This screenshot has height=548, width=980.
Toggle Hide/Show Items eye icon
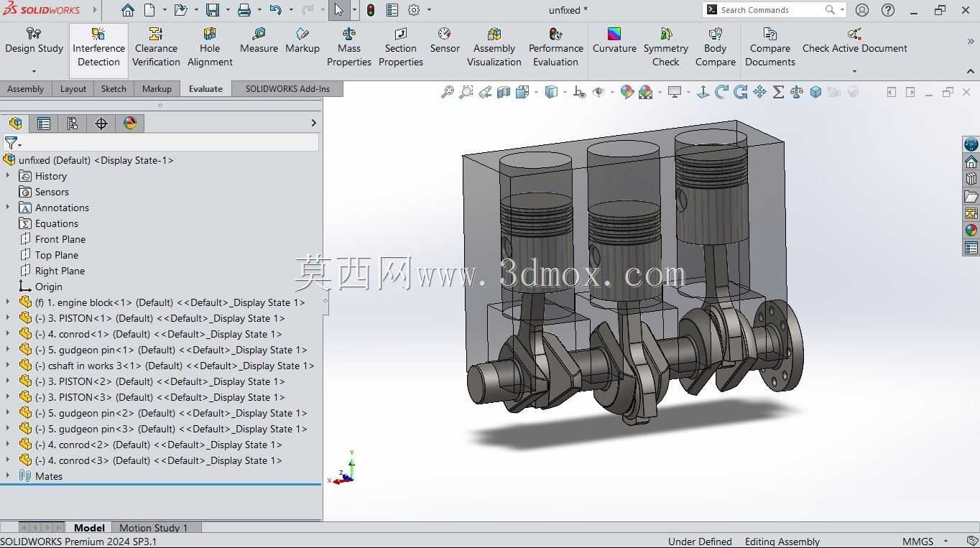(x=598, y=92)
